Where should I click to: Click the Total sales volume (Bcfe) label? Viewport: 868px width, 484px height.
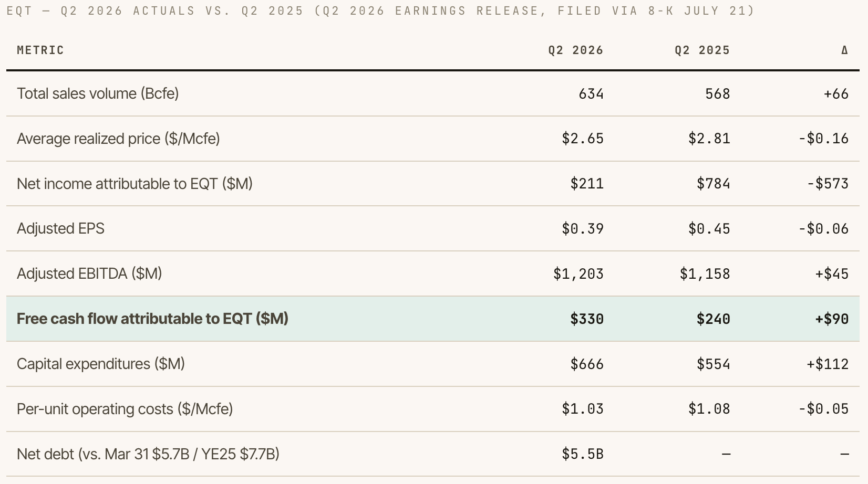98,93
